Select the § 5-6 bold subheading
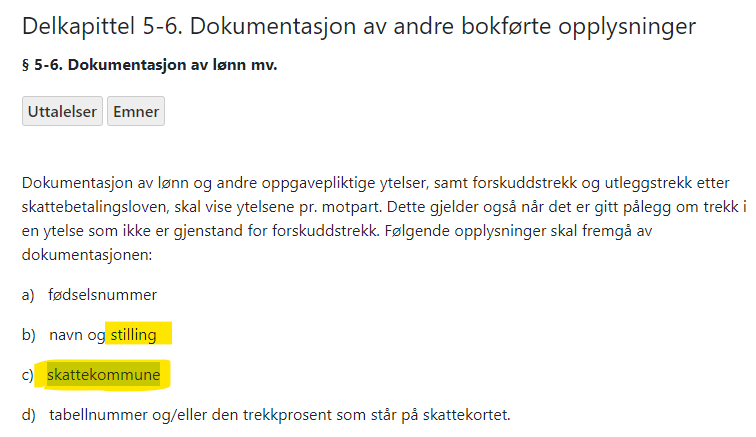Viewport: 756px width, 437px height. point(149,66)
